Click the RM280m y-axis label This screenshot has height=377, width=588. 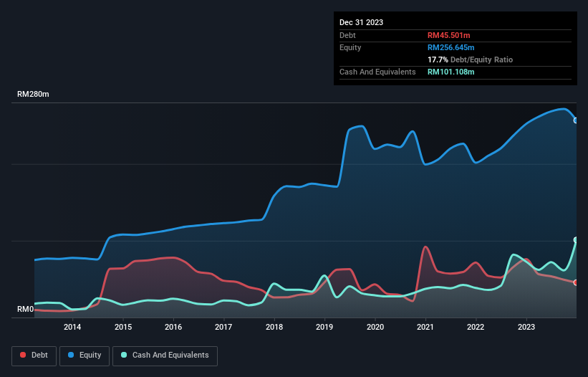[x=33, y=94]
